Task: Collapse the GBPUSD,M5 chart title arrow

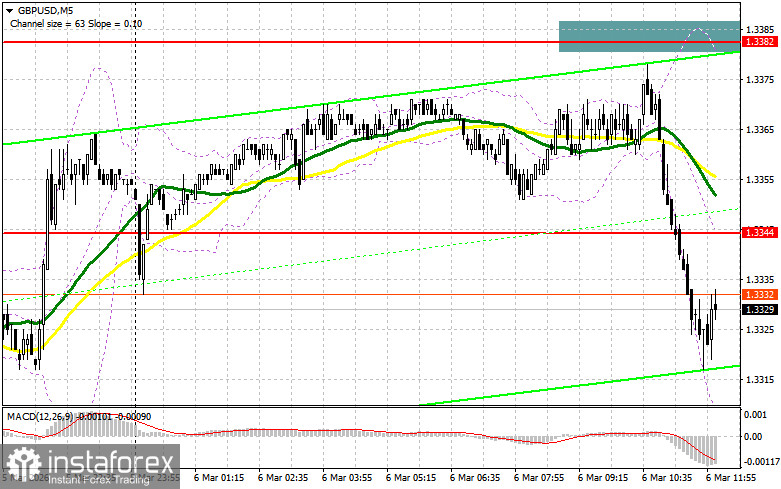Action: [9, 10]
